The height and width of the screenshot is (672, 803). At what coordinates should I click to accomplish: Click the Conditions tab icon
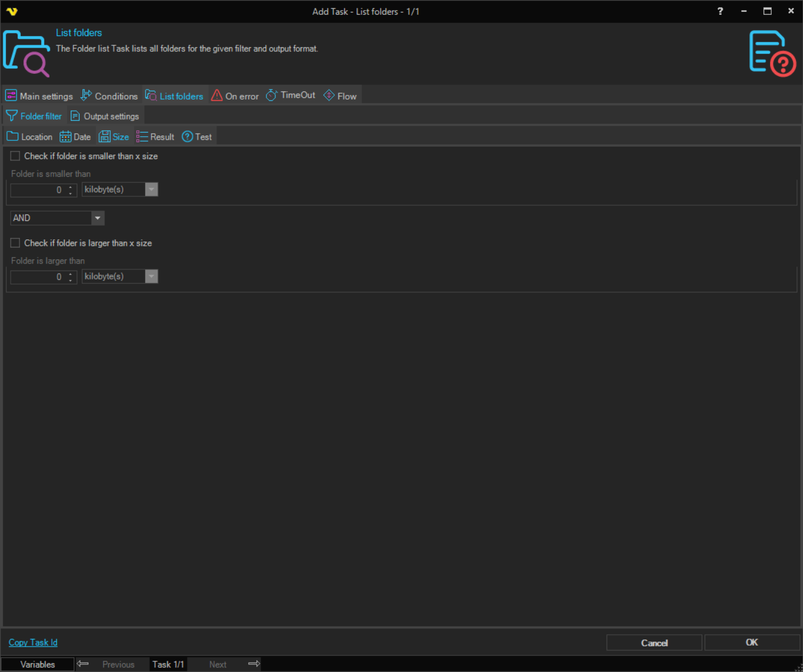(86, 95)
